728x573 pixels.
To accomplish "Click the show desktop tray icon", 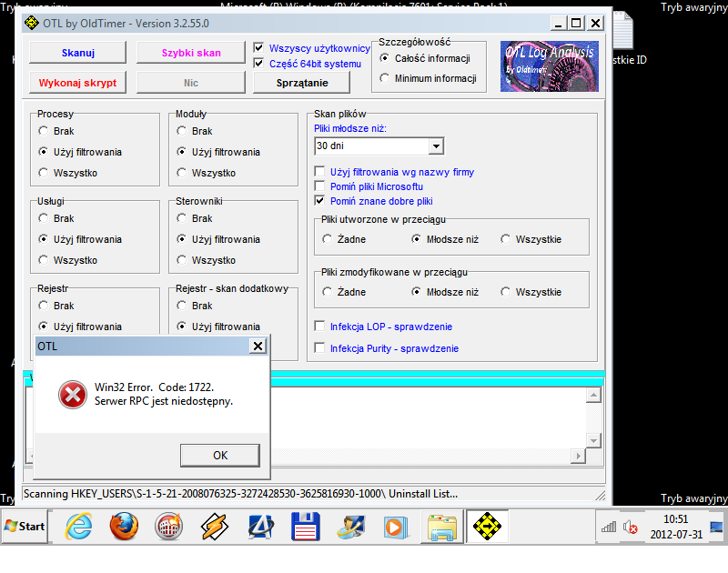I will click(716, 527).
